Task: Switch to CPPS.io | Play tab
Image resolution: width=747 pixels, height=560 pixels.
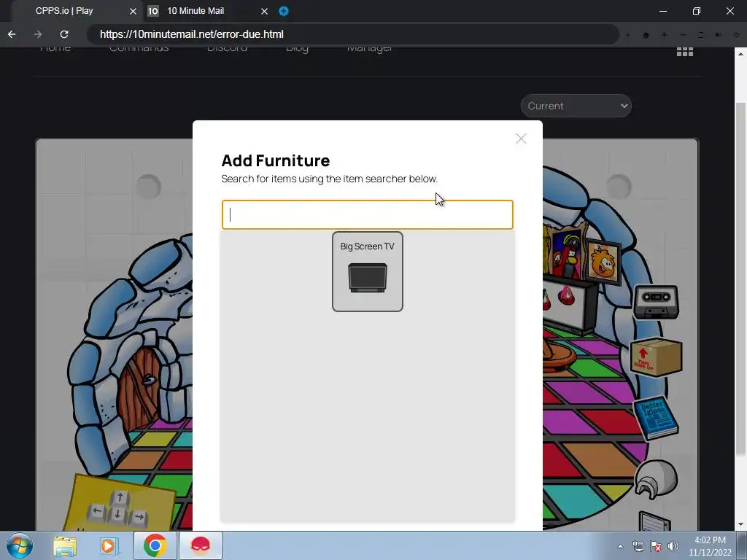Action: coord(64,11)
